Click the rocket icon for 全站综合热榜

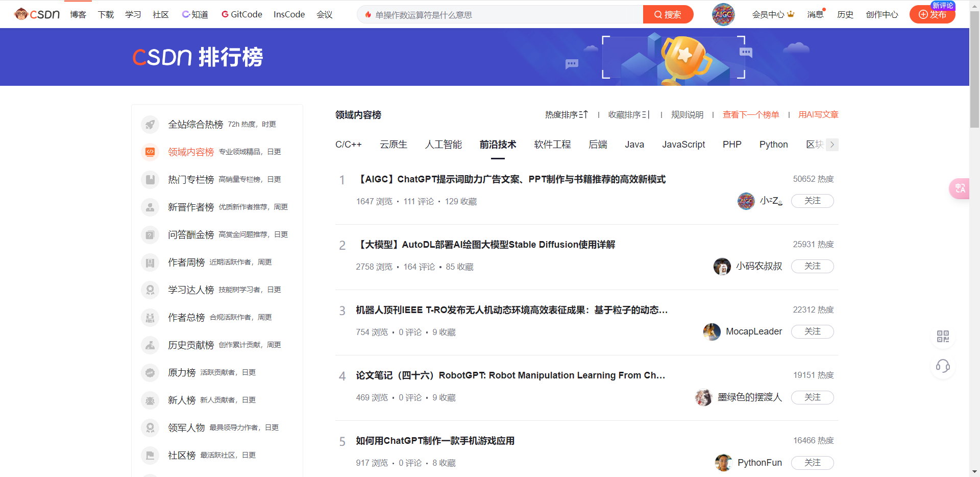pyautogui.click(x=150, y=124)
